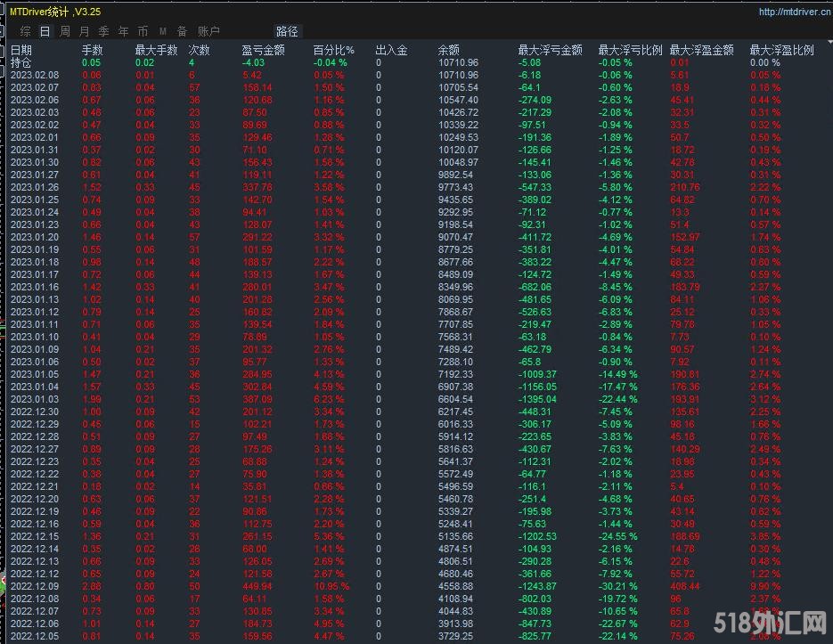The image size is (833, 644).
Task: Click balance value 10705.54
Action: (458, 87)
